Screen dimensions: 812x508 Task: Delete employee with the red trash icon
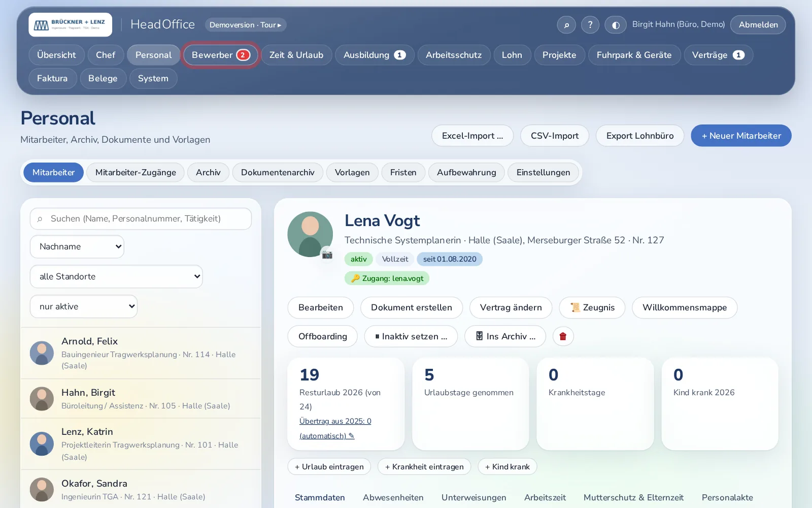[563, 336]
